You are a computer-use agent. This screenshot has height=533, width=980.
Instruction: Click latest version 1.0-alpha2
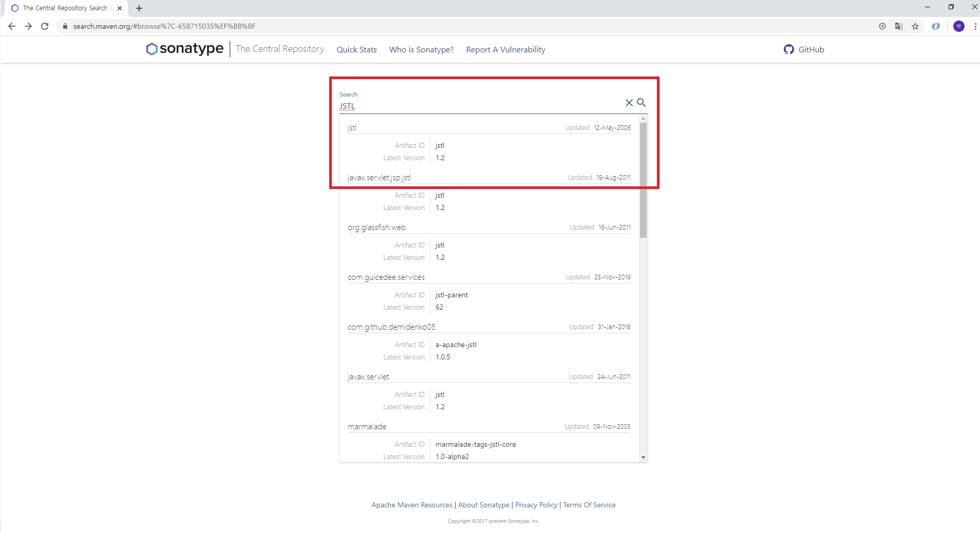[452, 457]
